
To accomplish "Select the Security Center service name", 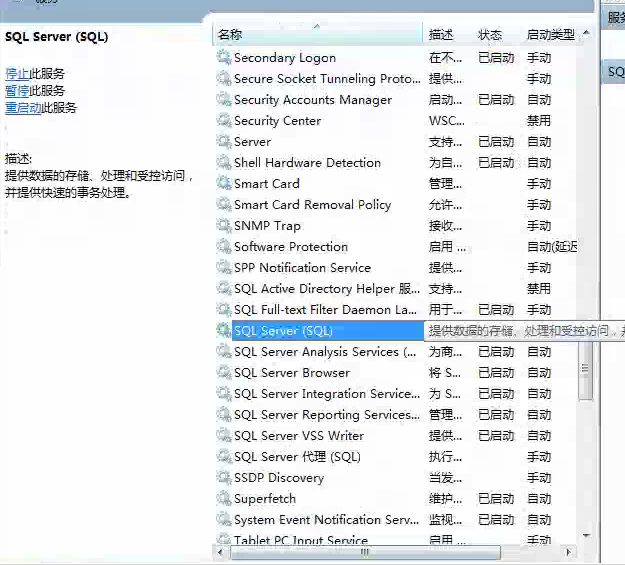I will [x=277, y=121].
